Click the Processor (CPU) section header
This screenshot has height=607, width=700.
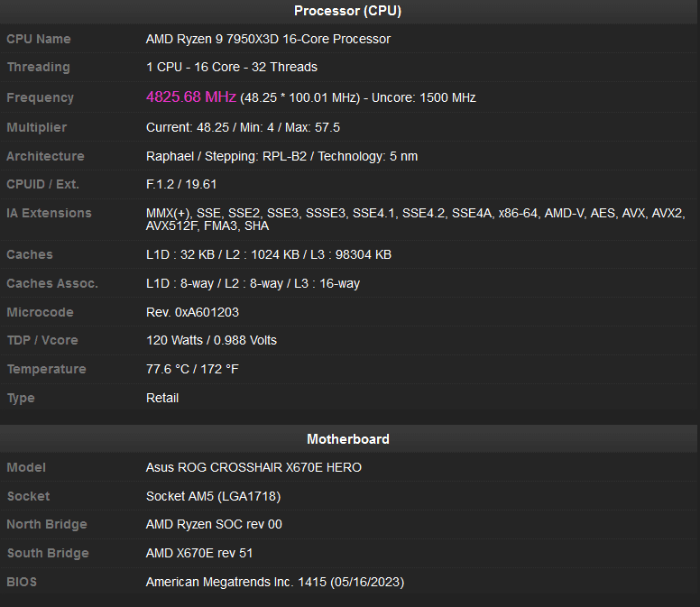[348, 11]
